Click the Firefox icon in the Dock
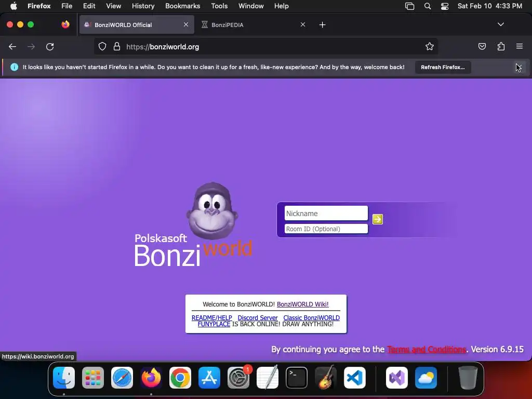The height and width of the screenshot is (399, 532). [151, 378]
